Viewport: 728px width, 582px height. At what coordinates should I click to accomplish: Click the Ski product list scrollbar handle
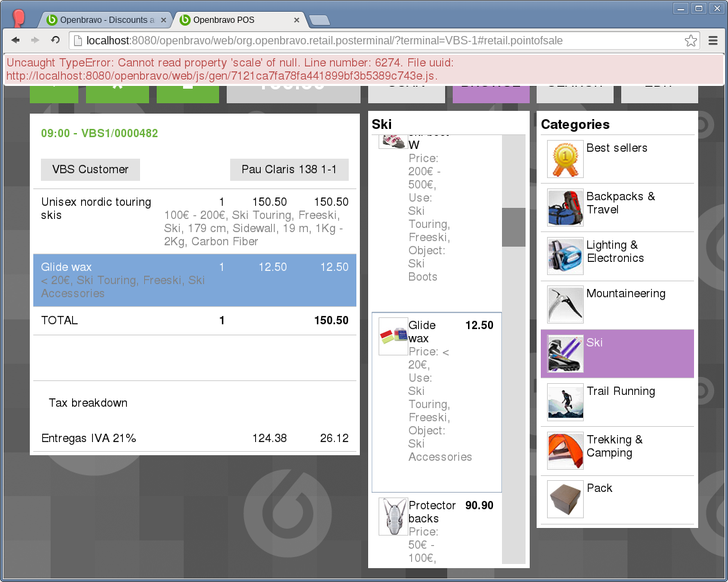click(x=514, y=227)
